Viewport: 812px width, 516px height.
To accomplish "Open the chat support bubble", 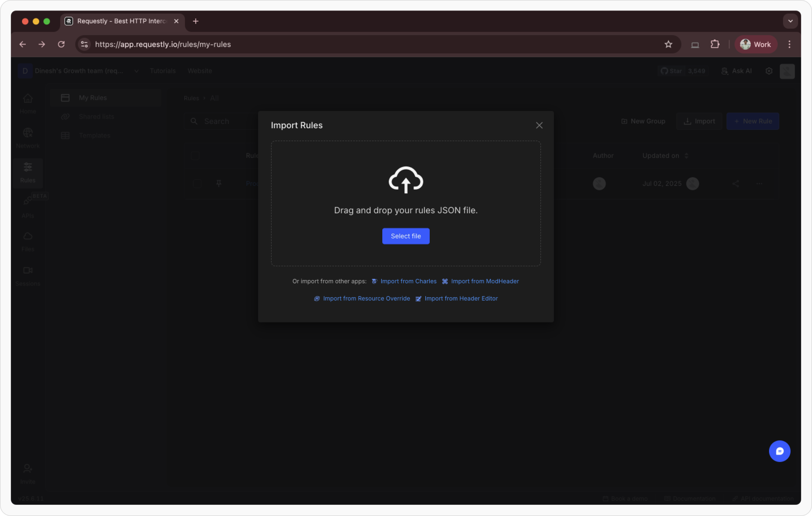I will pyautogui.click(x=779, y=451).
